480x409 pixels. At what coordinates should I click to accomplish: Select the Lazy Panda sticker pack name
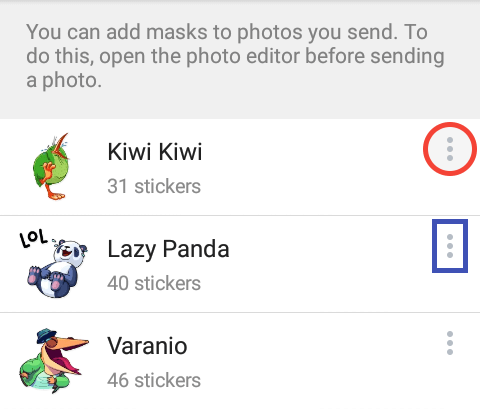168,249
